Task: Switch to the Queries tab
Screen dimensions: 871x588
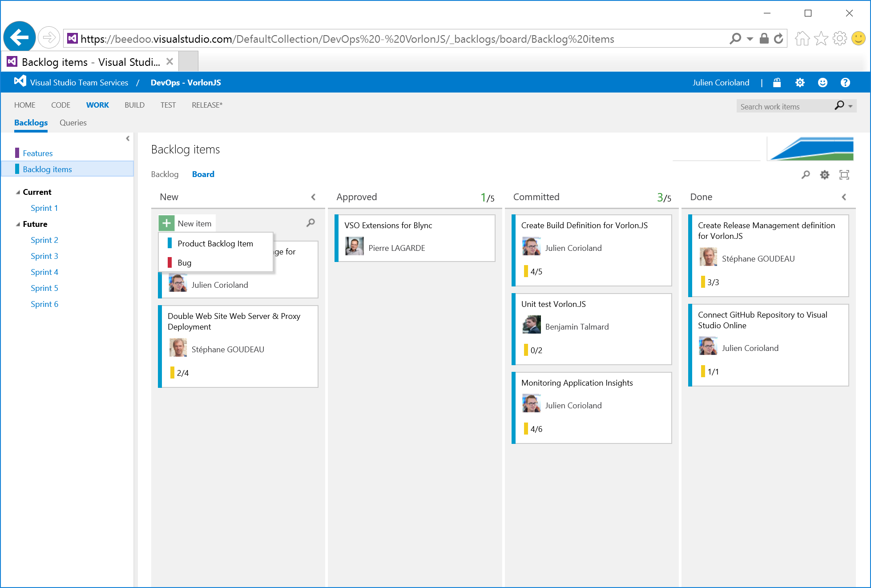Action: pyautogui.click(x=72, y=122)
